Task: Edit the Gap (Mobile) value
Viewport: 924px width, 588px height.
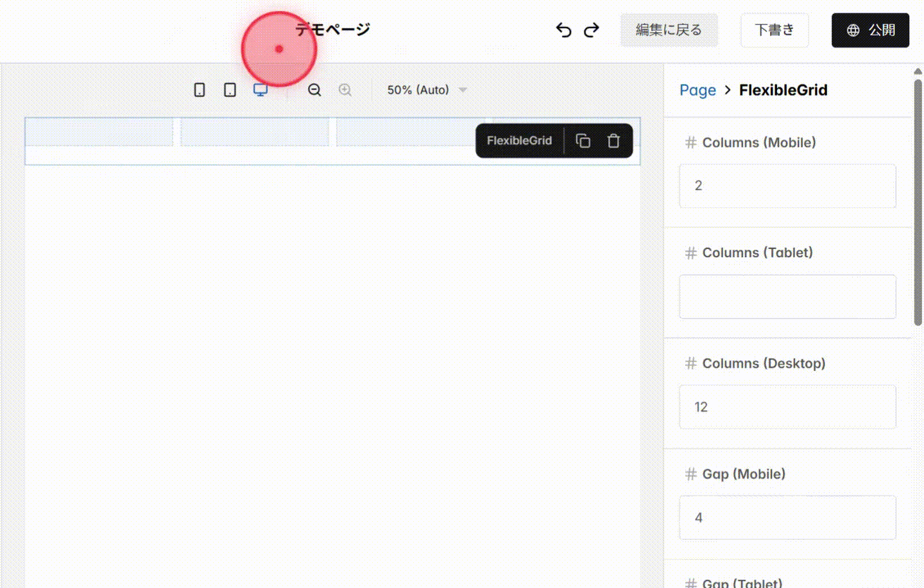Action: click(x=787, y=517)
